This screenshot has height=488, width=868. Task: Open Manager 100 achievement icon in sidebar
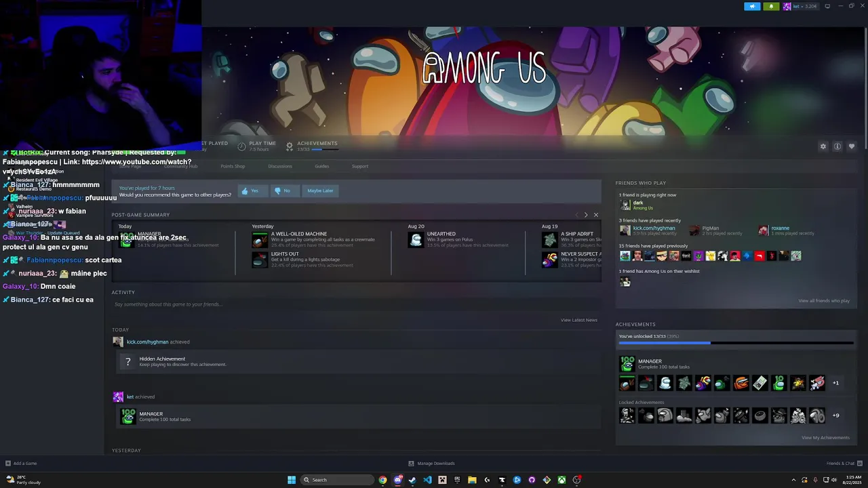(x=627, y=365)
